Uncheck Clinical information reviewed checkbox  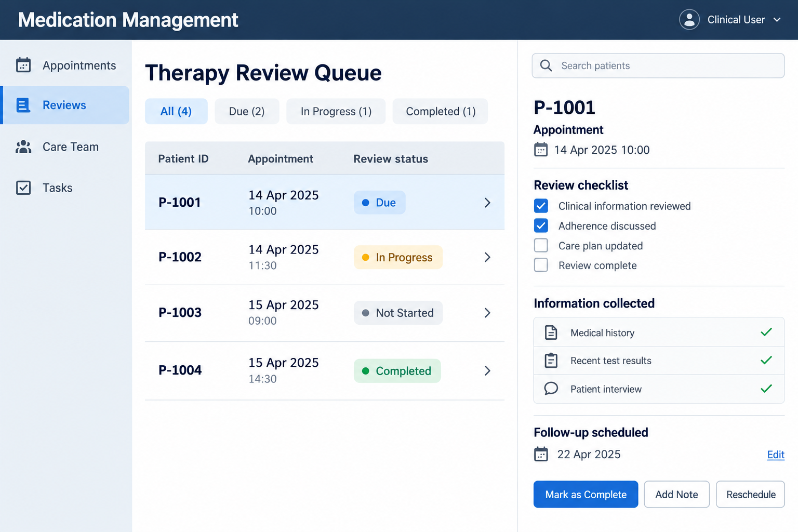(541, 206)
